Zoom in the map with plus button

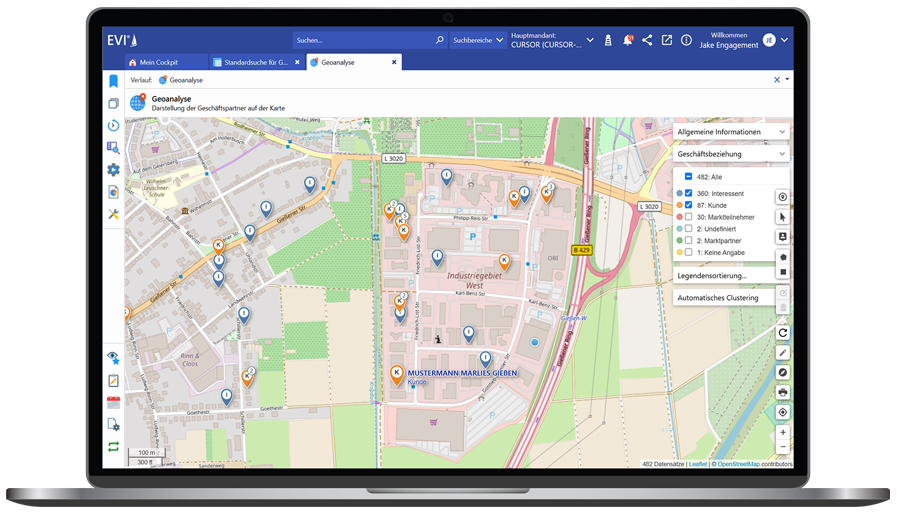782,432
